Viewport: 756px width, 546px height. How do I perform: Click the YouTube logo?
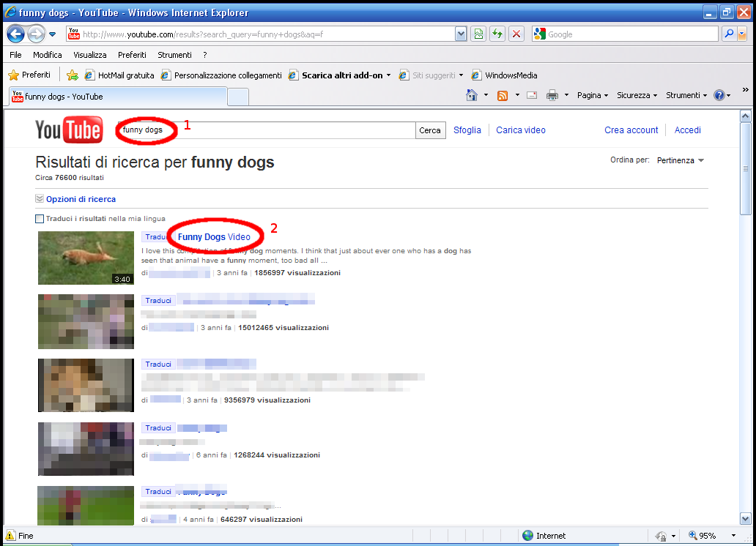point(69,130)
